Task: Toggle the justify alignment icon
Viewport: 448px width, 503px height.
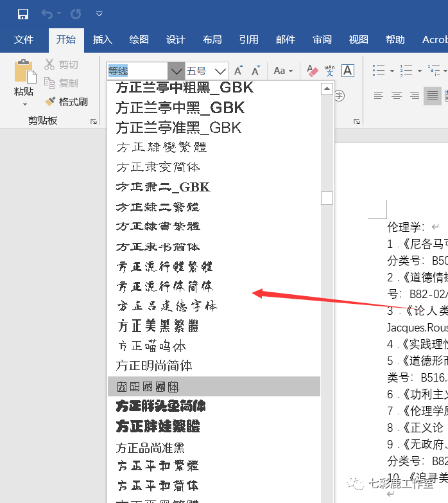Action: [433, 96]
